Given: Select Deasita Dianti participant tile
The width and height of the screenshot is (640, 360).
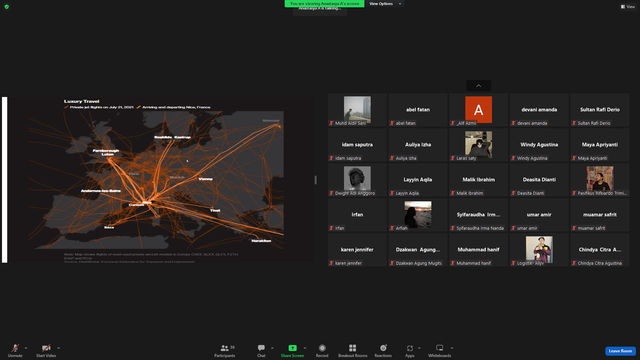Looking at the screenshot, I should coord(539,180).
